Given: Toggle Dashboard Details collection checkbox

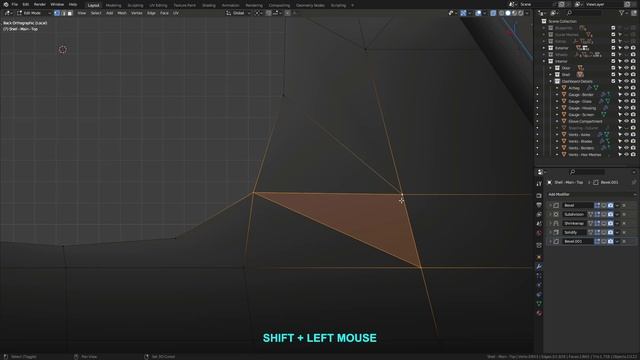Looking at the screenshot, I should click(x=613, y=81).
